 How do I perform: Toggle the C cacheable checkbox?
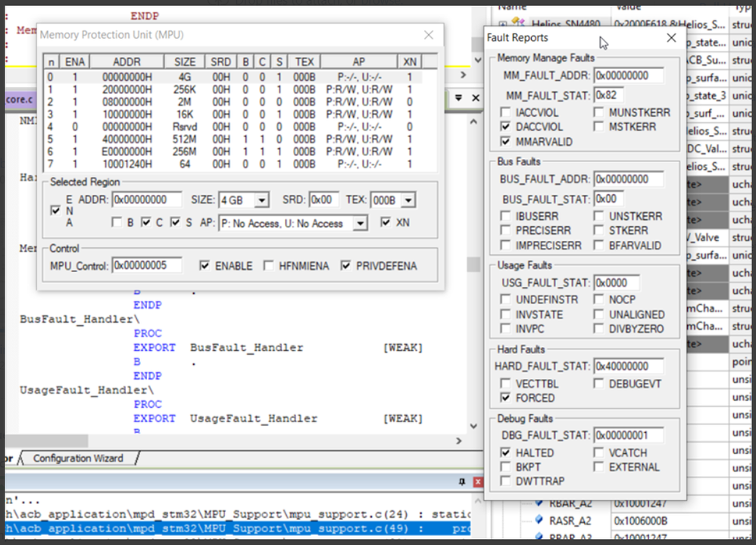(145, 222)
